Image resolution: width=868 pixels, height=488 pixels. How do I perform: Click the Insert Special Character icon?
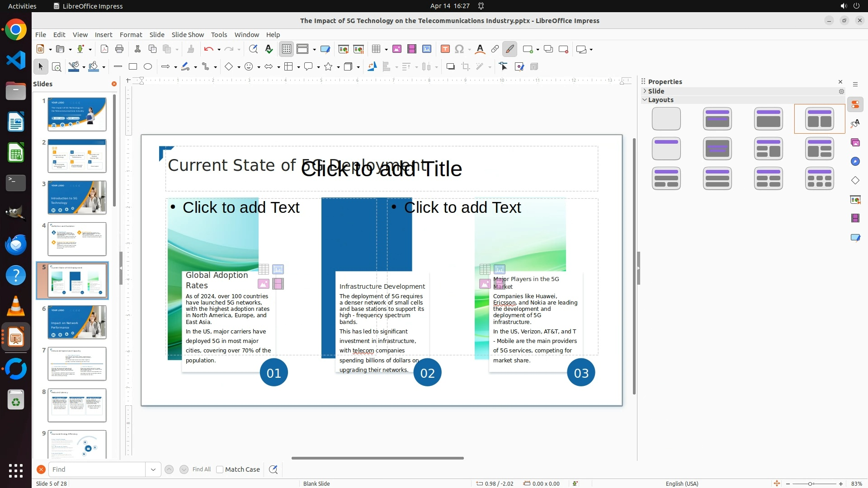(459, 49)
